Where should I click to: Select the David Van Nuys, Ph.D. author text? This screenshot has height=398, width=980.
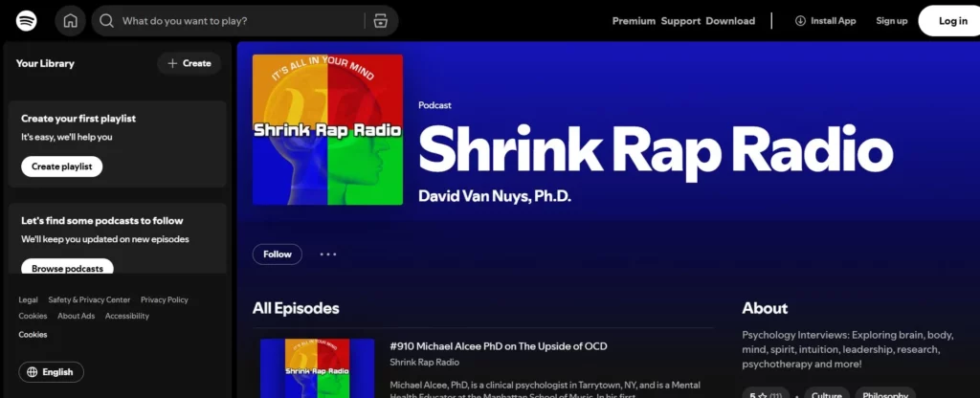coord(495,196)
